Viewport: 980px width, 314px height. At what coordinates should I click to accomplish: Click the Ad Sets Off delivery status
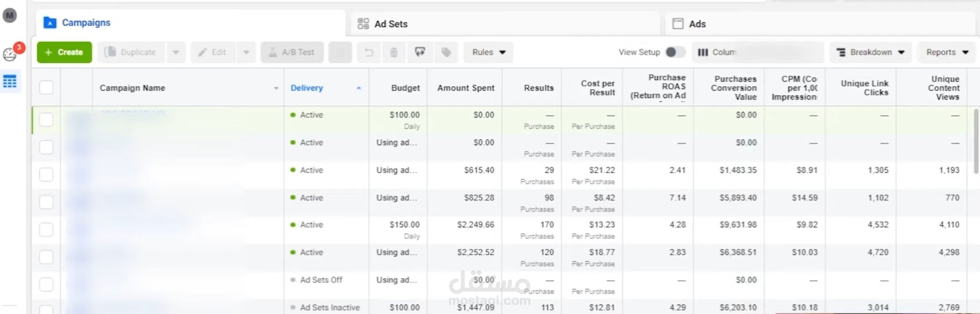coord(321,280)
